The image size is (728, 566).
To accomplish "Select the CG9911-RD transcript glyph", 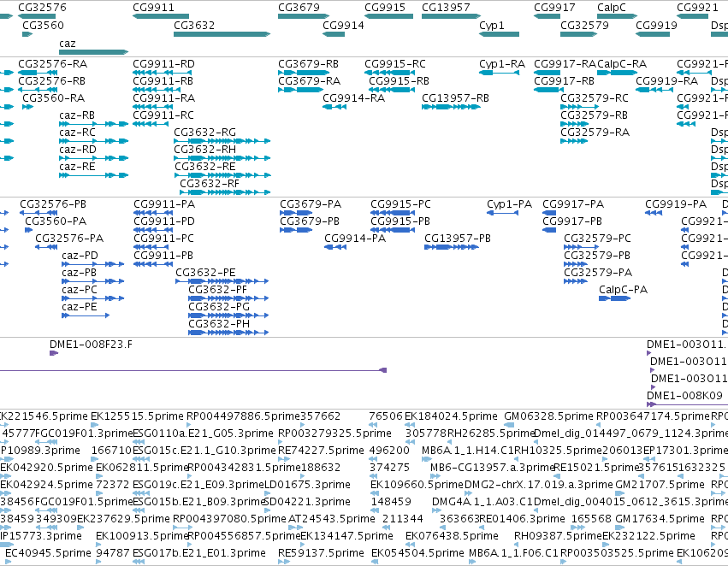I will click(162, 73).
